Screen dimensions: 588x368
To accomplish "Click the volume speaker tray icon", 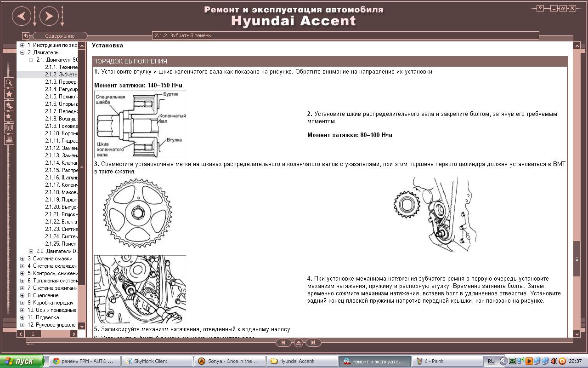I will (554, 361).
